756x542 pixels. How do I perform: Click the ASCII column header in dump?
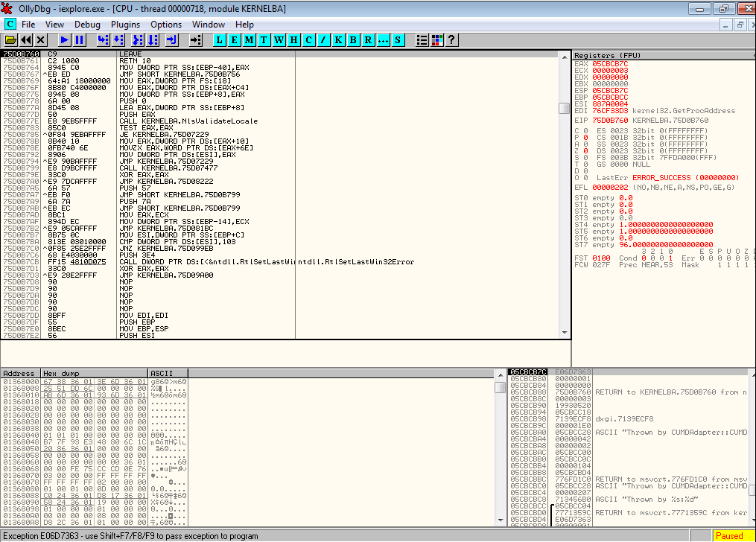coord(168,374)
